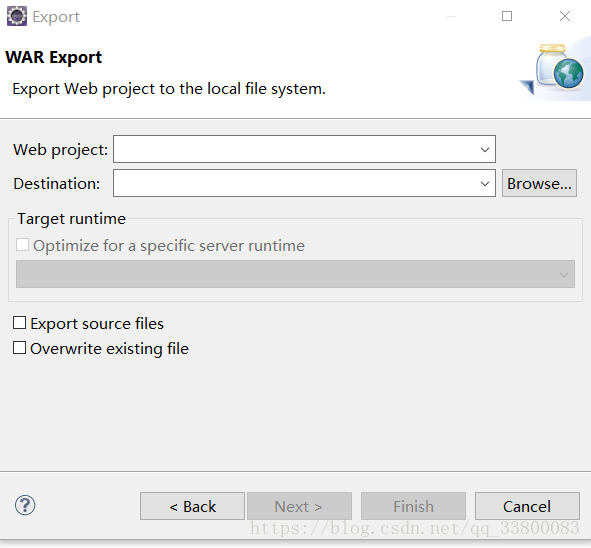This screenshot has width=591, height=548.
Task: Click the Finish button
Action: click(x=413, y=506)
